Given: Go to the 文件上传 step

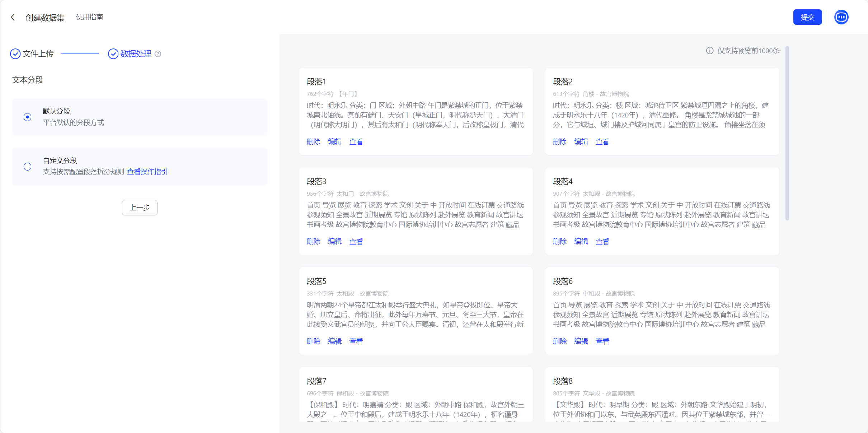Looking at the screenshot, I should pyautogui.click(x=38, y=54).
